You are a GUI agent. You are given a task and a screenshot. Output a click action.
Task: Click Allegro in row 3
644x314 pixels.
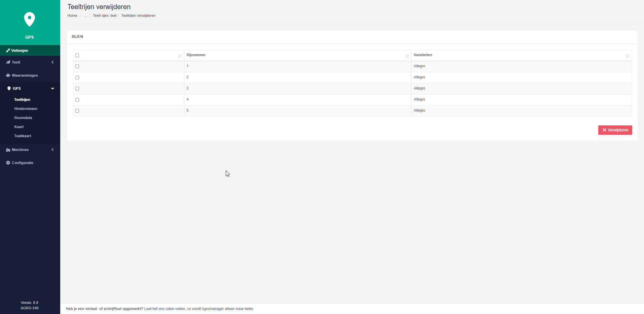(x=419, y=88)
